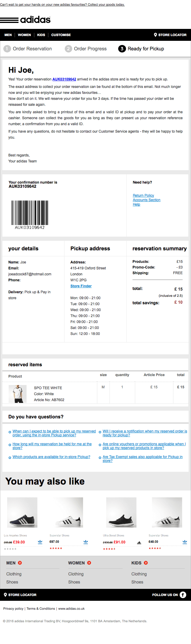This screenshot has height=644, width=191.
Task: Open the WOMEN menu in the navbar
Action: (x=24, y=35)
